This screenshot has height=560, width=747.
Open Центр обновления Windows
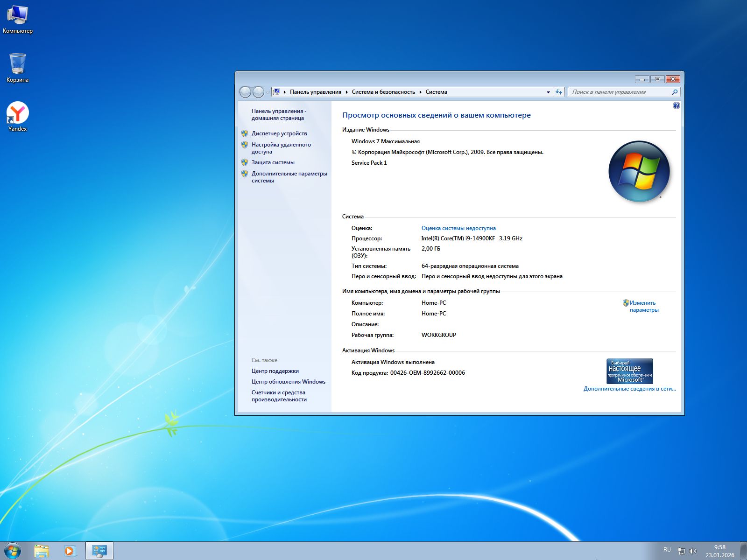[288, 381]
